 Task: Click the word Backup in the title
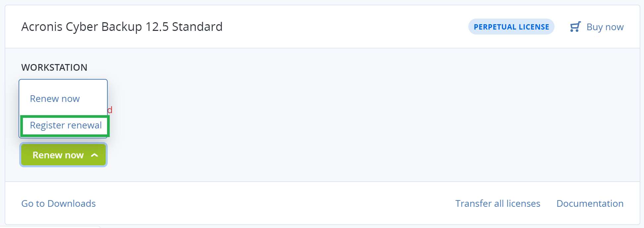(x=121, y=27)
